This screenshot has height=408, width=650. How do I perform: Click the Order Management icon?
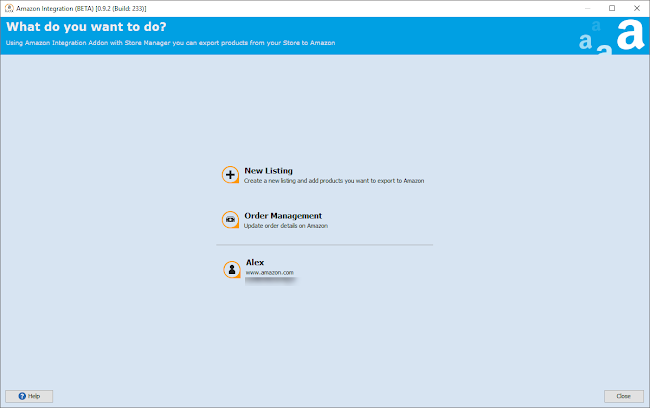[230, 220]
